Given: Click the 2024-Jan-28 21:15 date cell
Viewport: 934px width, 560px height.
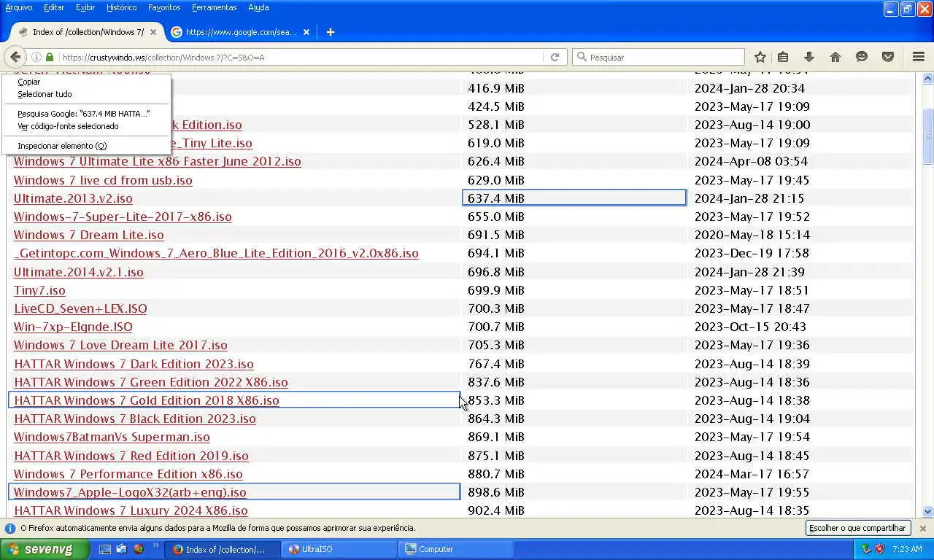Looking at the screenshot, I should [749, 198].
